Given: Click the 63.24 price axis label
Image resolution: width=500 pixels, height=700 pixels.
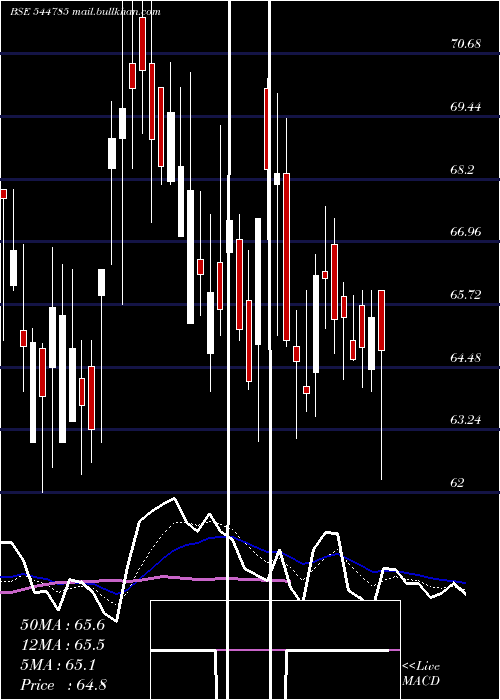Looking at the screenshot, I should (466, 420).
